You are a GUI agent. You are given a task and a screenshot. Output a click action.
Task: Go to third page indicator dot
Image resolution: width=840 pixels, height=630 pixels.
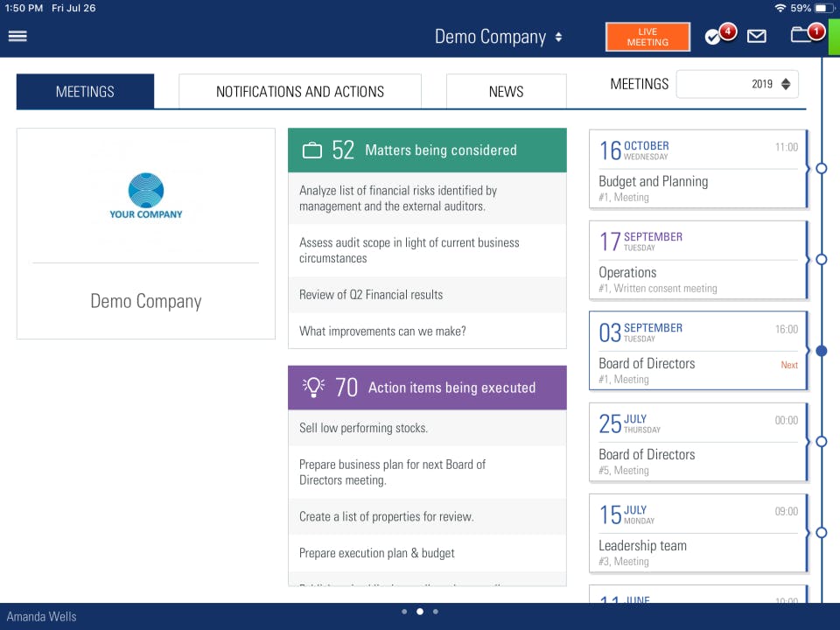coord(436,612)
